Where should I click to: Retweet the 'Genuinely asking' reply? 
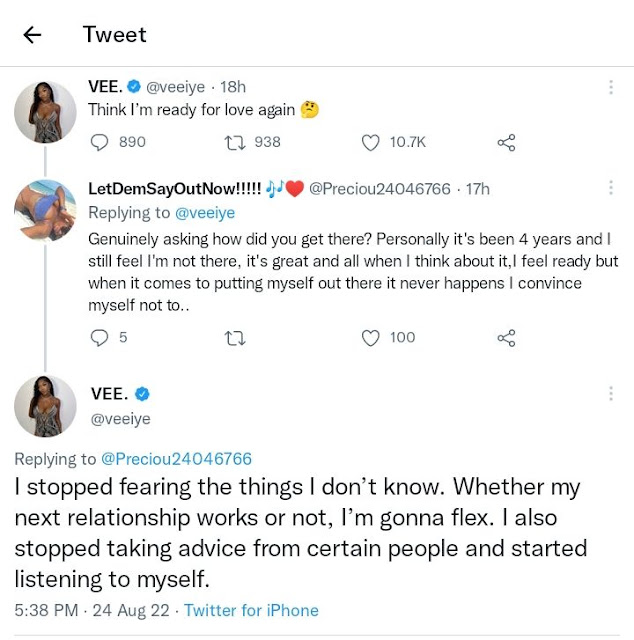tap(235, 338)
